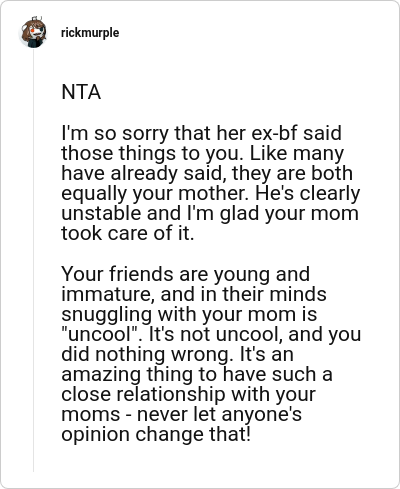Click the phrase "equally your mother"
Viewport: 400px width, 489px height.
155,194
